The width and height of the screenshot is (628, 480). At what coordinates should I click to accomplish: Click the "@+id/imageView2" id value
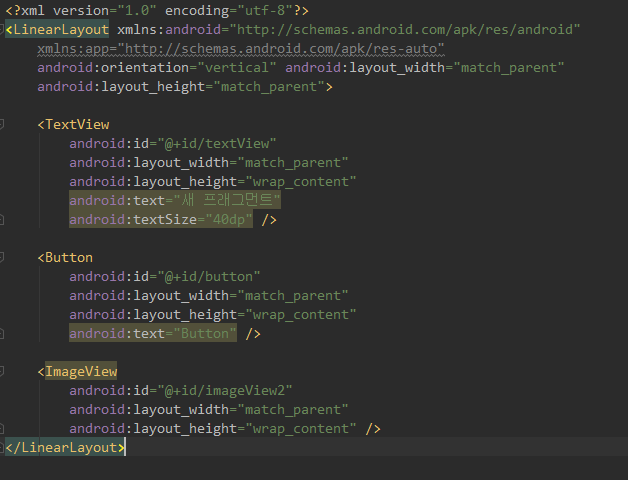coord(225,391)
